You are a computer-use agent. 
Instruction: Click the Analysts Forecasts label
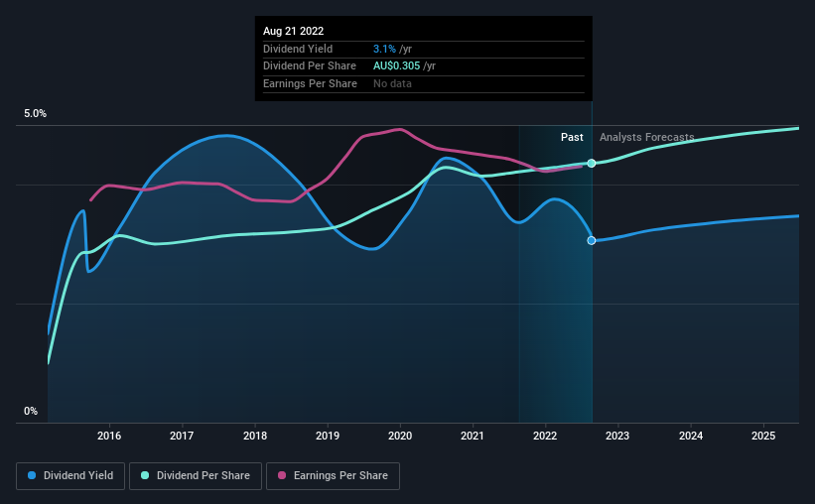[x=646, y=137]
